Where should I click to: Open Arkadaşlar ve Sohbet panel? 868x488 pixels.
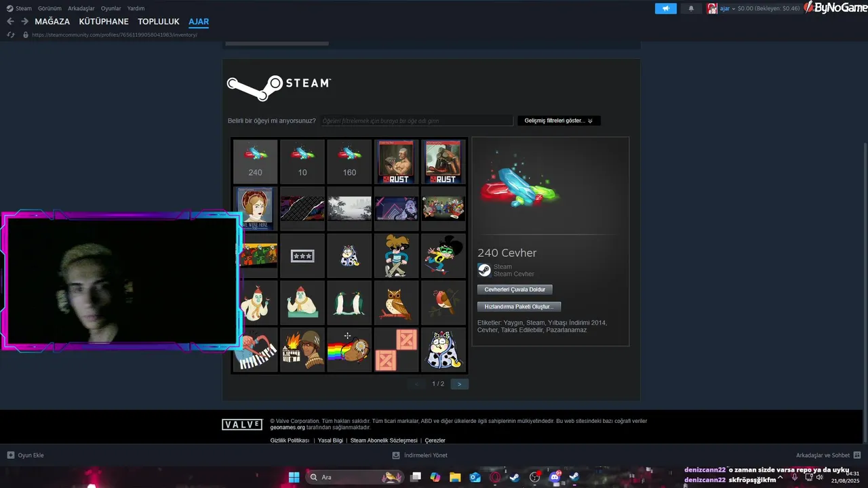[x=828, y=455]
